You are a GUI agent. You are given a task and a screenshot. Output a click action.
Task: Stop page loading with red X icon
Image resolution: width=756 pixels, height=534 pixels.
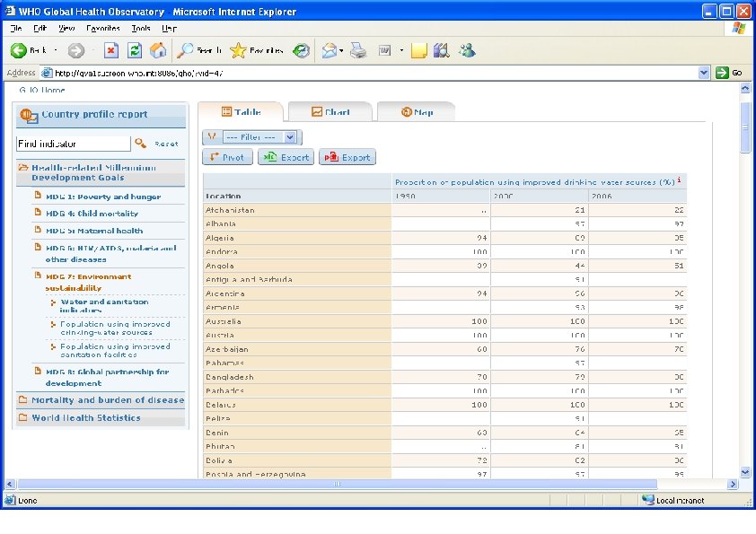(x=111, y=50)
